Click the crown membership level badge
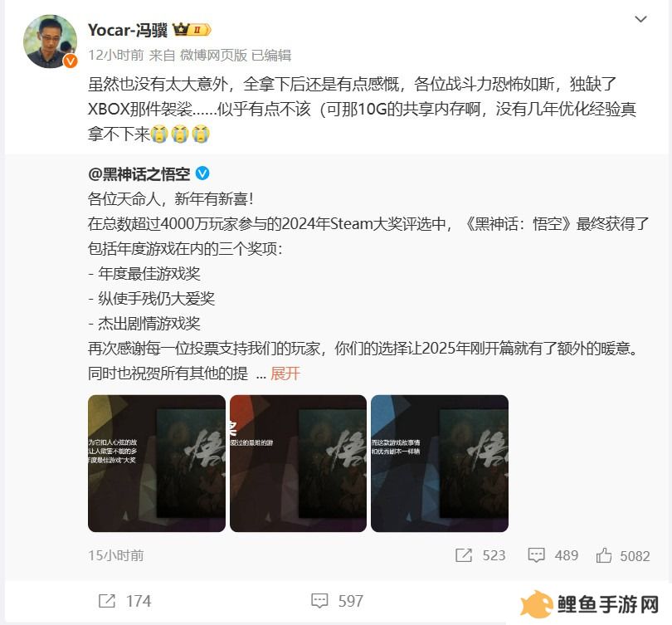The image size is (672, 625). [x=192, y=30]
